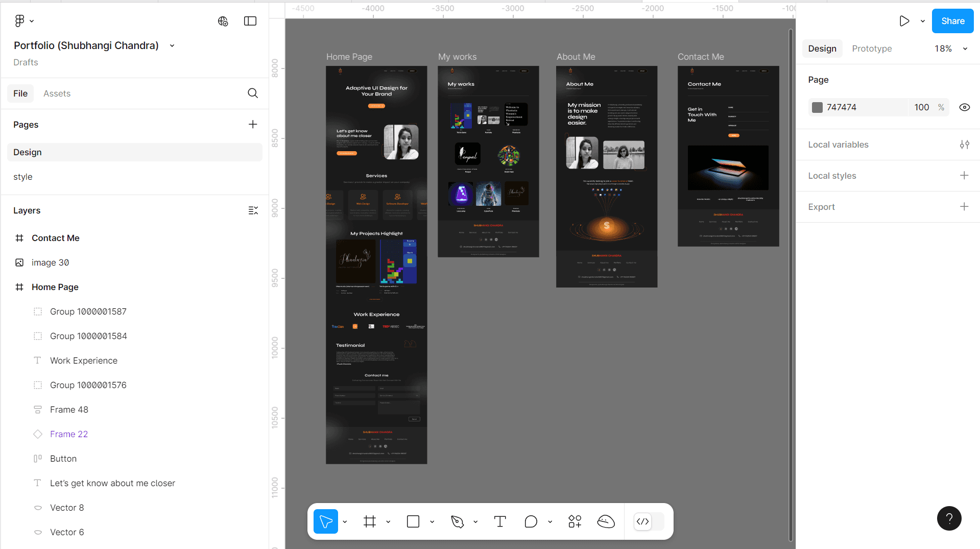Viewport: 980px width, 549px height.
Task: Click the Export section label
Action: pyautogui.click(x=821, y=207)
